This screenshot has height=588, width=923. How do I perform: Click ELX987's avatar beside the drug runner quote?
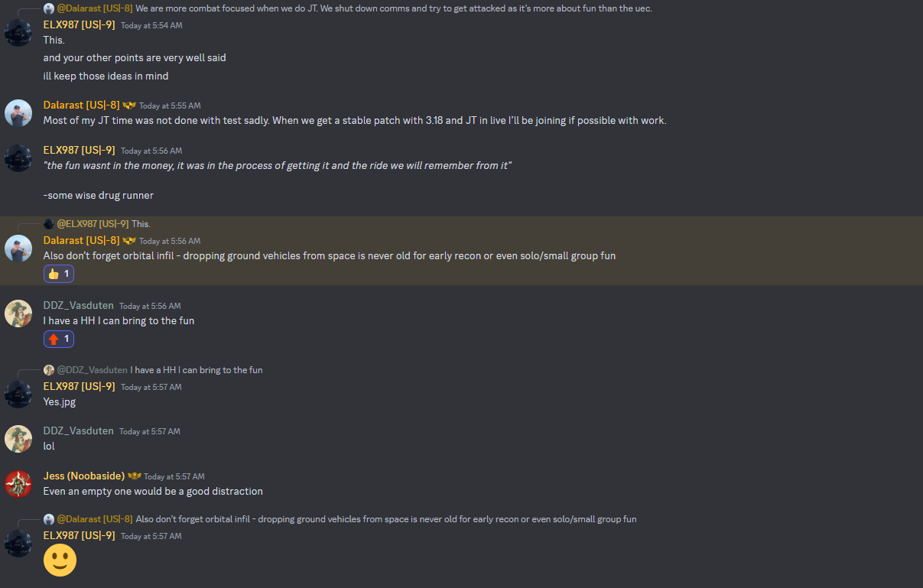[18, 158]
